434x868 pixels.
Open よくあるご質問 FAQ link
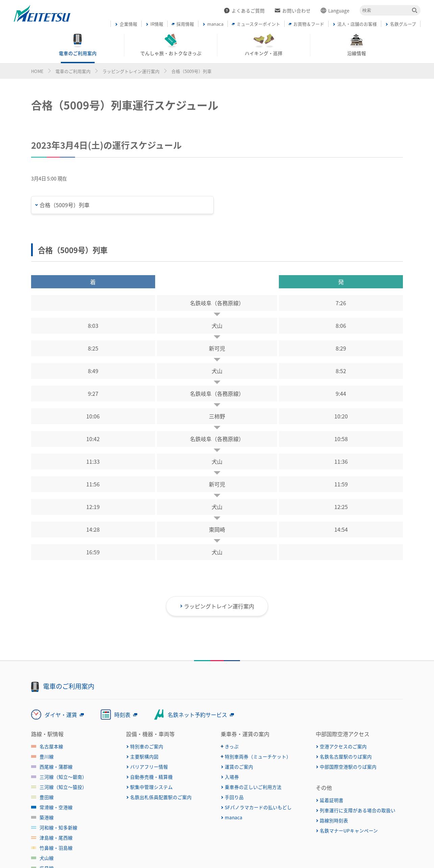(244, 11)
